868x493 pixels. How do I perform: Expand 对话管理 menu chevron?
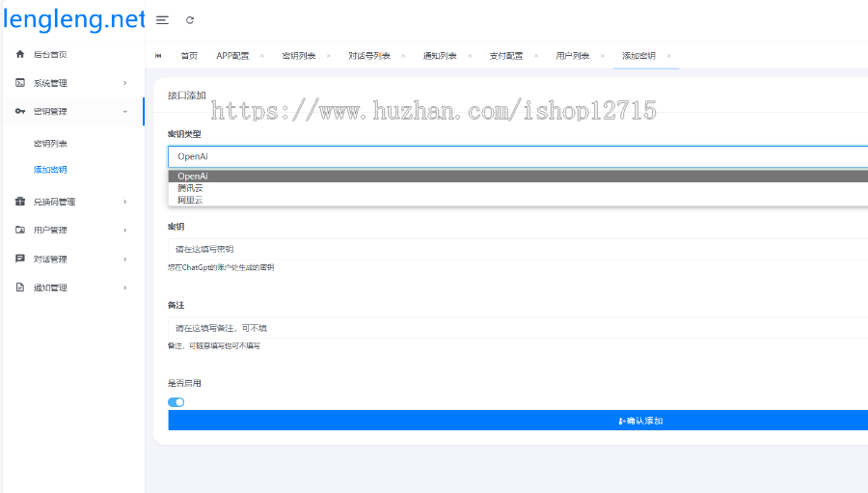tap(125, 260)
